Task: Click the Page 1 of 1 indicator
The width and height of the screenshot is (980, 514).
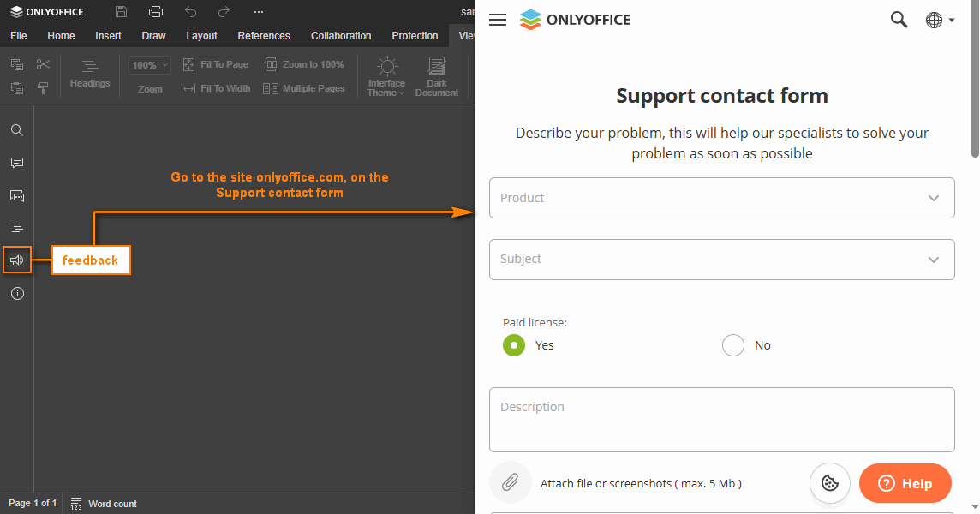Action: coord(33,504)
